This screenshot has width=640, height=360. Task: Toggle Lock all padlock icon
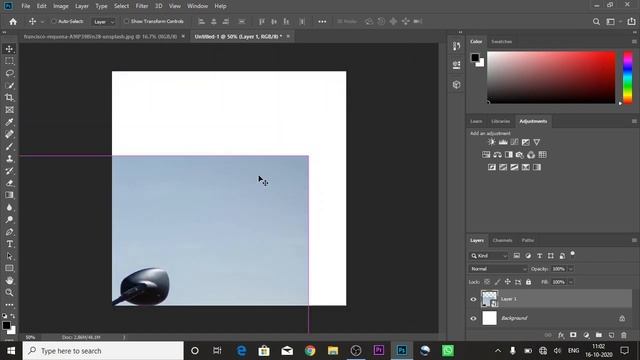point(529,282)
